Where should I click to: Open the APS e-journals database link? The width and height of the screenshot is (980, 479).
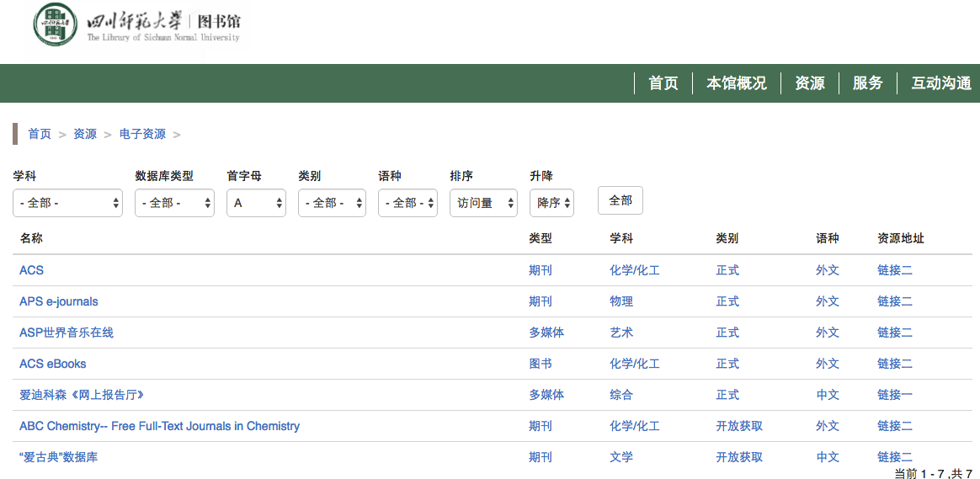click(x=59, y=301)
